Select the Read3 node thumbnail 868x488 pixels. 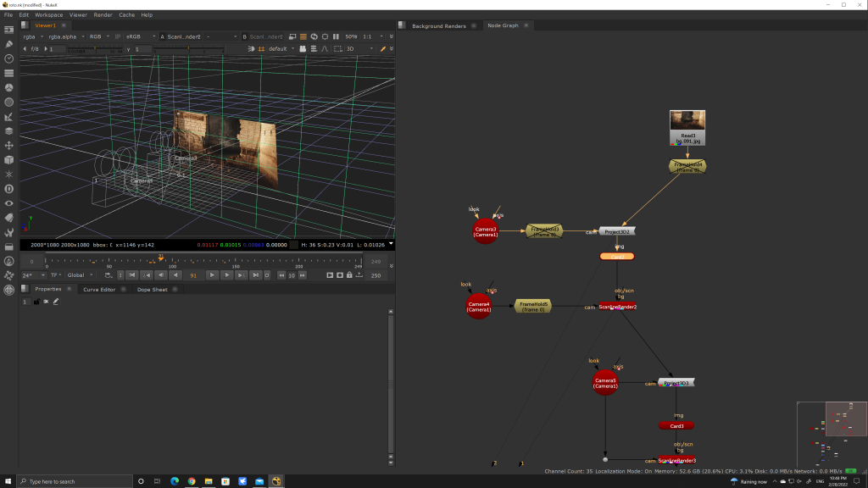[x=687, y=121]
